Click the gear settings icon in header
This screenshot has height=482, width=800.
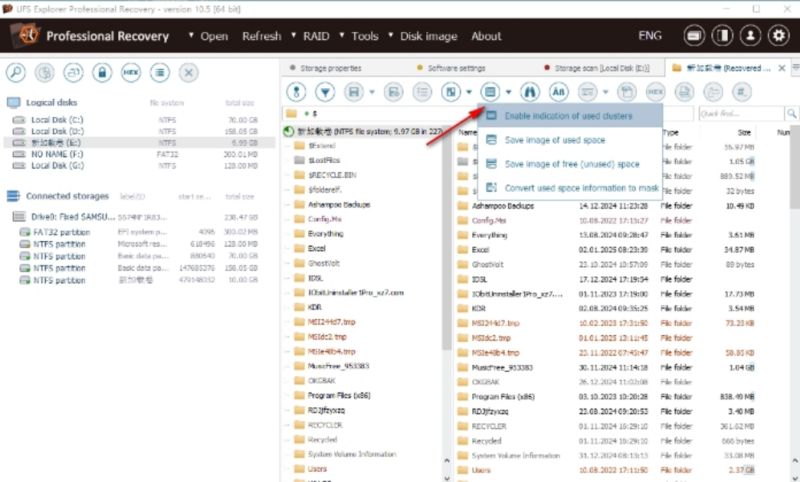(x=779, y=36)
